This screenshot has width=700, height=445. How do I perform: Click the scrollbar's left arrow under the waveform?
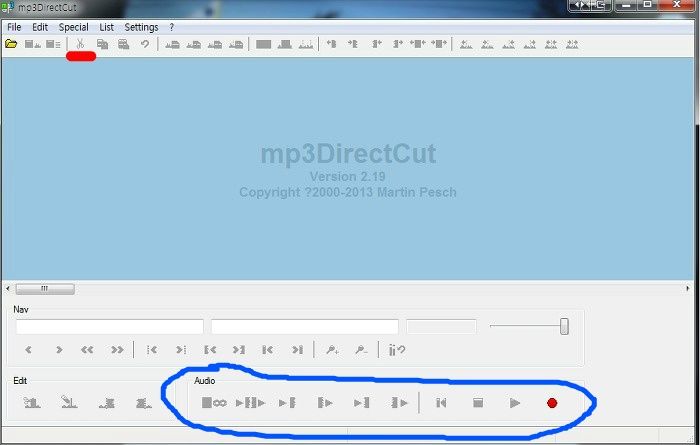pyautogui.click(x=8, y=289)
